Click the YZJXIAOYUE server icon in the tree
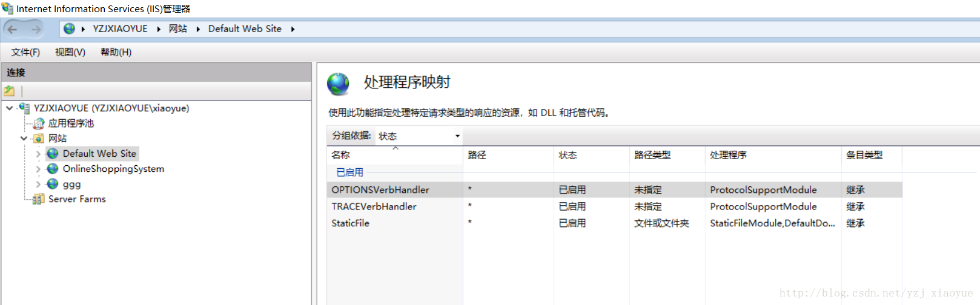Image resolution: width=980 pixels, height=305 pixels. point(24,108)
